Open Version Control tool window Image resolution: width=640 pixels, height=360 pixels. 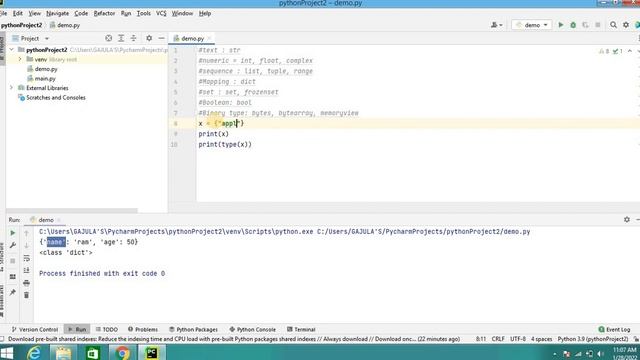point(35,329)
